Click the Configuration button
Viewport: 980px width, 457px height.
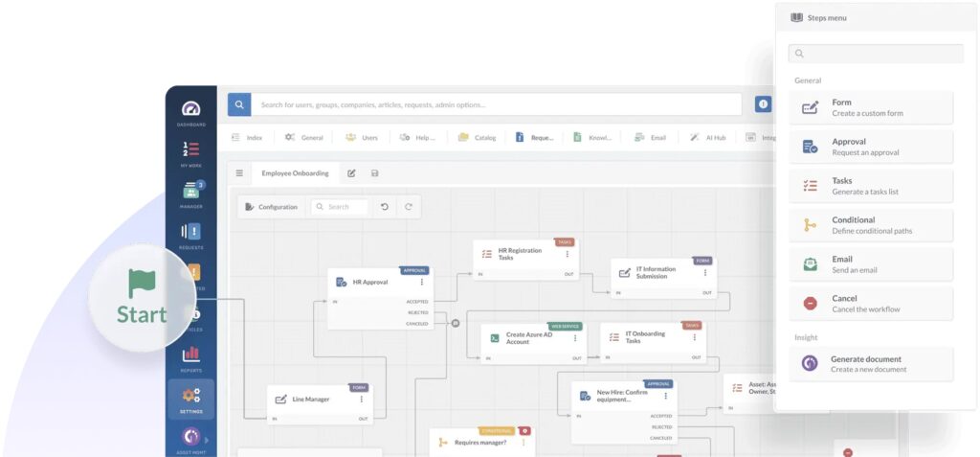pyautogui.click(x=271, y=207)
